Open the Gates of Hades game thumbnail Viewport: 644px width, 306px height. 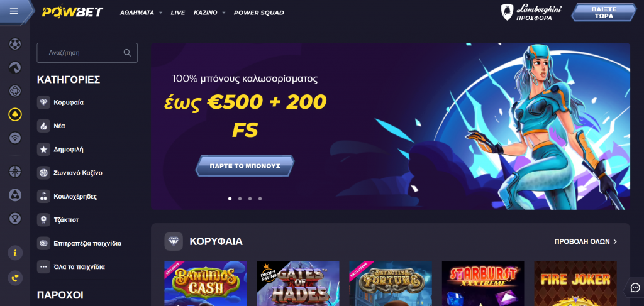(298, 284)
